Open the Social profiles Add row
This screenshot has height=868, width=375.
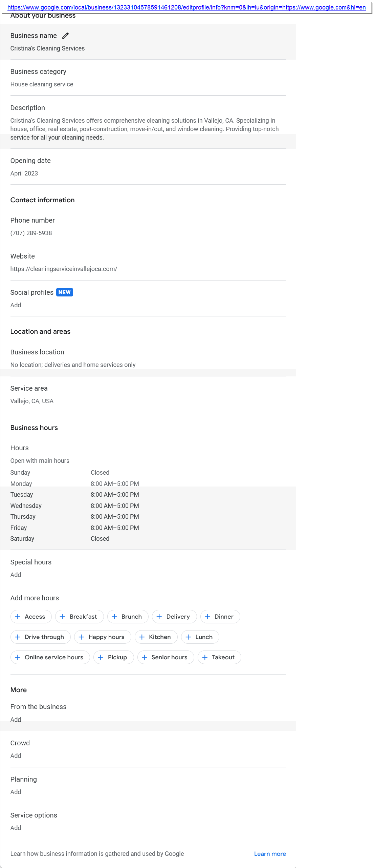coord(148,298)
